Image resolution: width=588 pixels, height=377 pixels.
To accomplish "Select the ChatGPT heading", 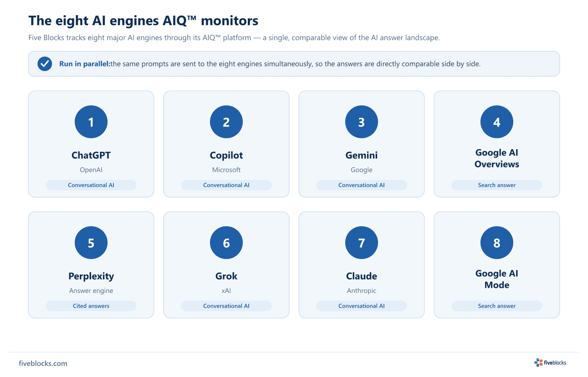I will point(91,156).
